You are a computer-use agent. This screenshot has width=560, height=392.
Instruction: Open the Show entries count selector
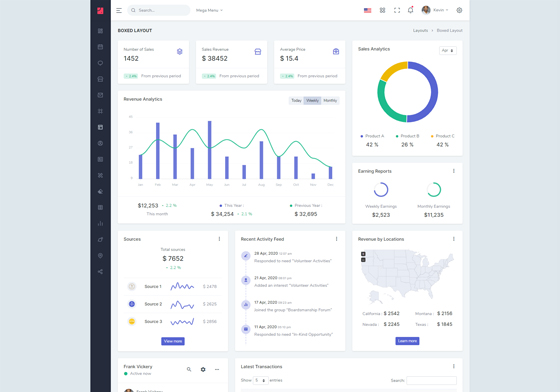260,381
